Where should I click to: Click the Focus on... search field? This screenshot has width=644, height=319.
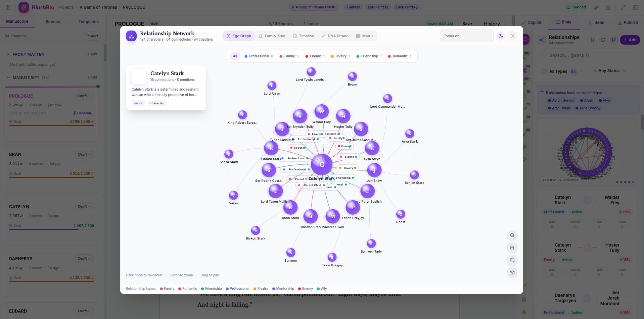coord(467,36)
